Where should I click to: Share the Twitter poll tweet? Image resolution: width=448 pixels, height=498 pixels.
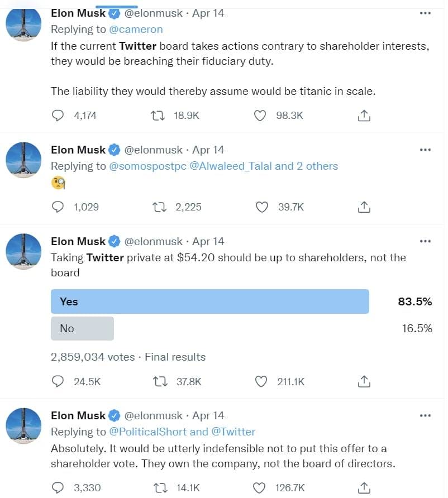[x=364, y=381]
